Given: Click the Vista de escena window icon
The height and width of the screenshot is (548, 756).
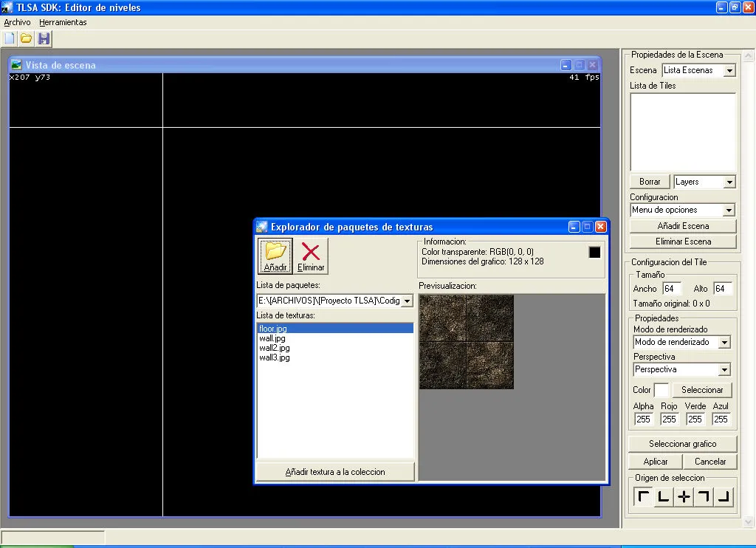Looking at the screenshot, I should (x=16, y=65).
